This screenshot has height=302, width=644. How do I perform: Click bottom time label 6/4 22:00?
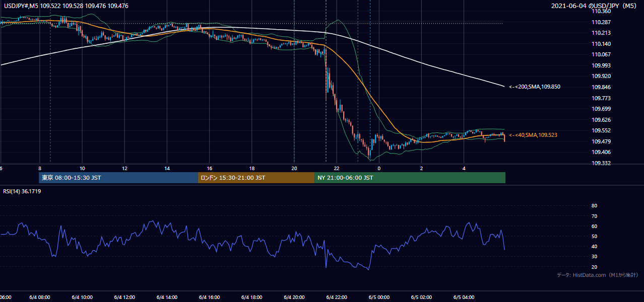pos(337,297)
